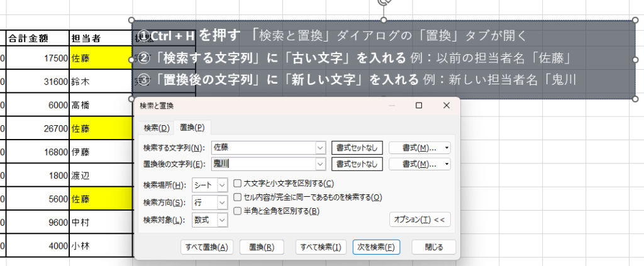Screen dimensions: 644x266
Task: Click the 置換後の文字列 input field containing 鬼川
Action: coord(264,164)
